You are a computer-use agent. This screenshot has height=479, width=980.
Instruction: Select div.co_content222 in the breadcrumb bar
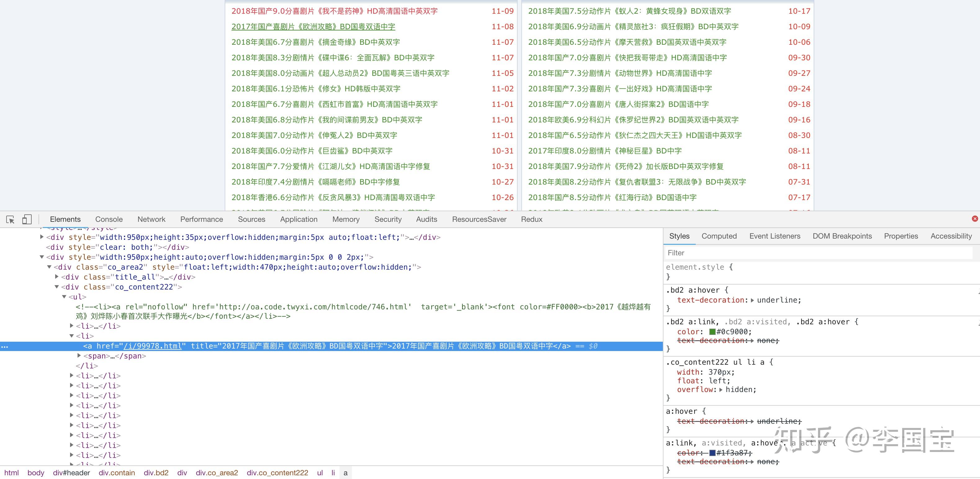pyautogui.click(x=277, y=472)
